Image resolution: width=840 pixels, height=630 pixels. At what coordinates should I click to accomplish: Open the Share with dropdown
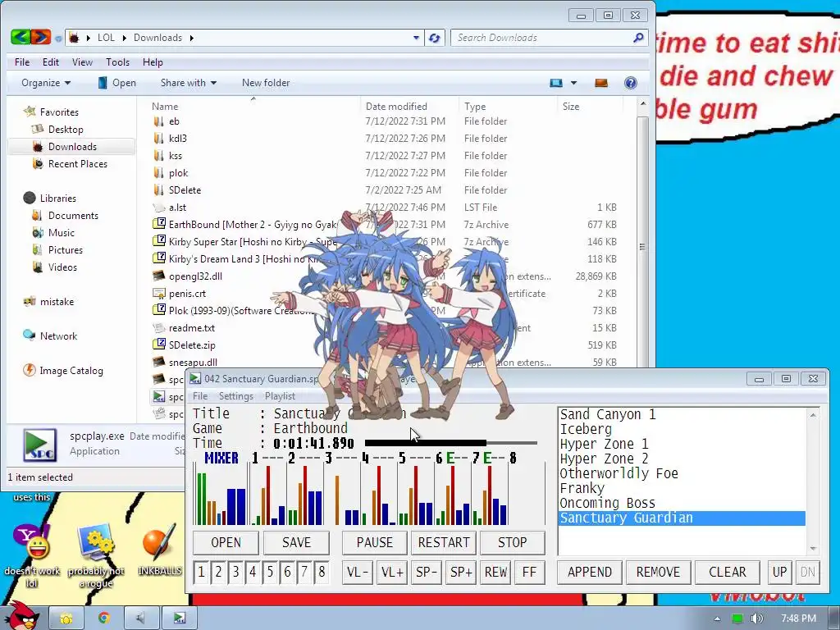coord(189,83)
